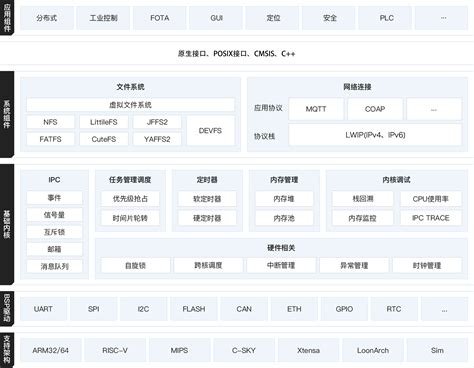The height and width of the screenshot is (368, 474).
Task: Click the 分布式 application component box
Action: (x=47, y=18)
